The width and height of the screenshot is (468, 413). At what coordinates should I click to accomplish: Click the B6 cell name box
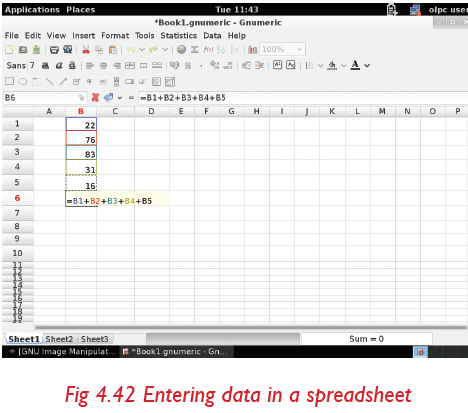[x=45, y=98]
